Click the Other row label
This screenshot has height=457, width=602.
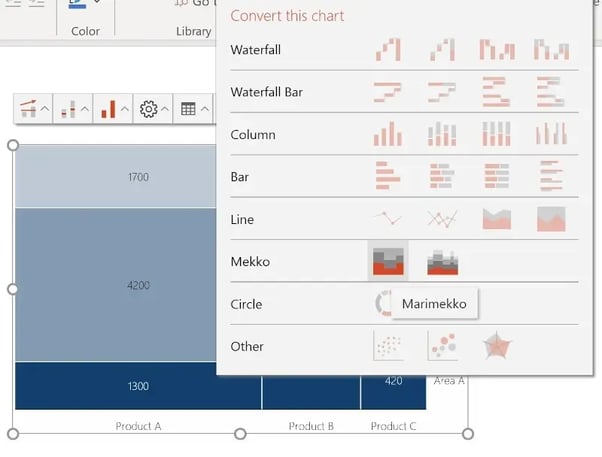[247, 346]
